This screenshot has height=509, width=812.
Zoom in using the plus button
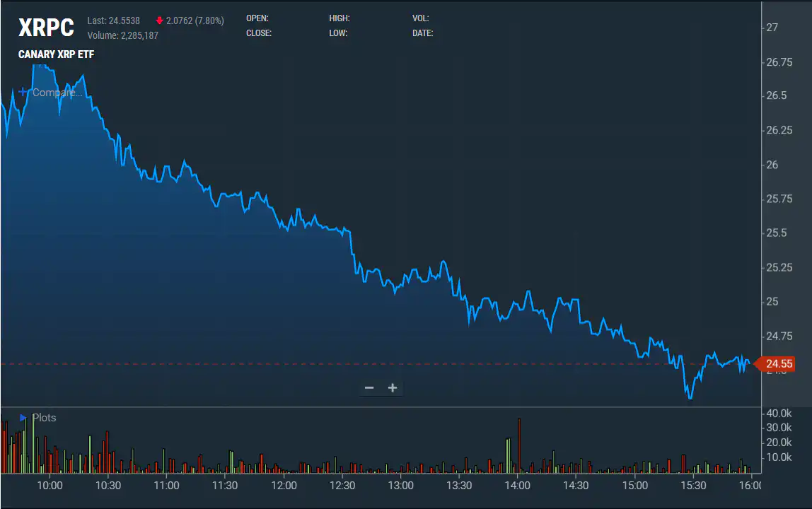(393, 387)
